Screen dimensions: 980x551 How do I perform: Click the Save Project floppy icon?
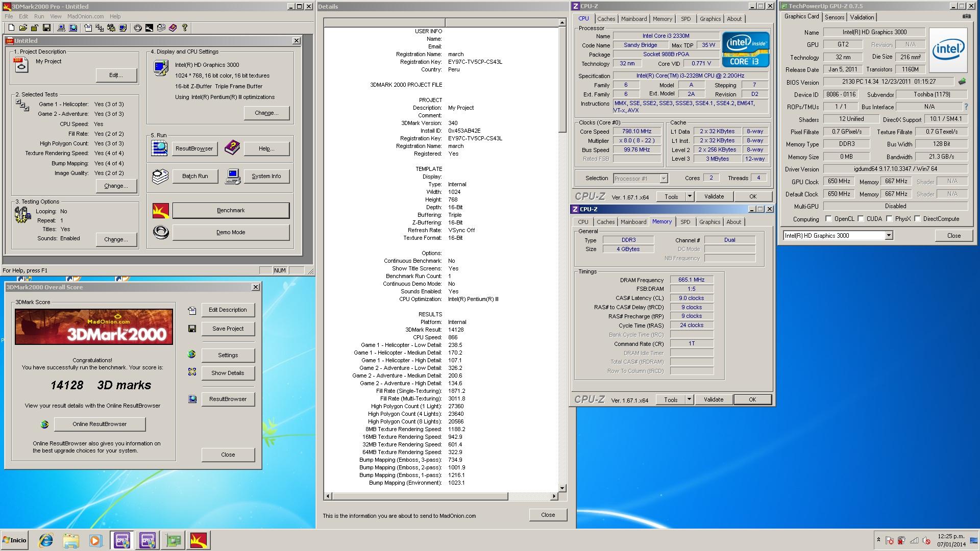point(192,329)
